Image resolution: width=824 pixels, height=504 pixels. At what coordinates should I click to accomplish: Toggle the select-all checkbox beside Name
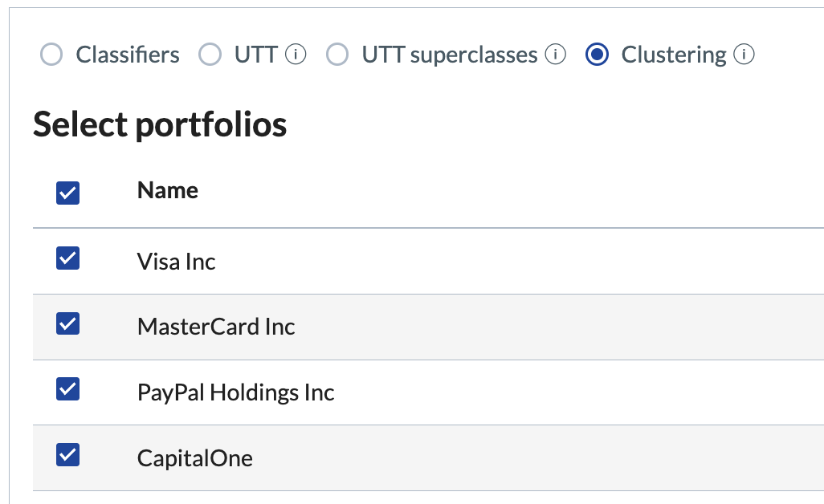point(67,193)
